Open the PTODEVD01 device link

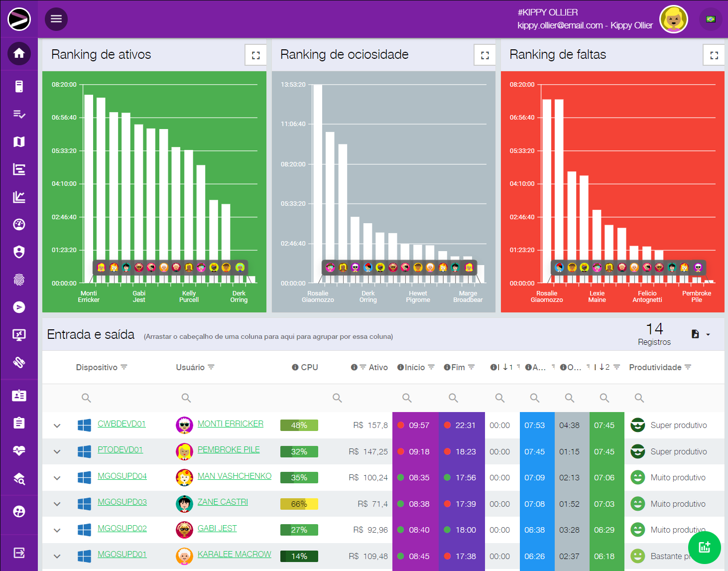[120, 449]
